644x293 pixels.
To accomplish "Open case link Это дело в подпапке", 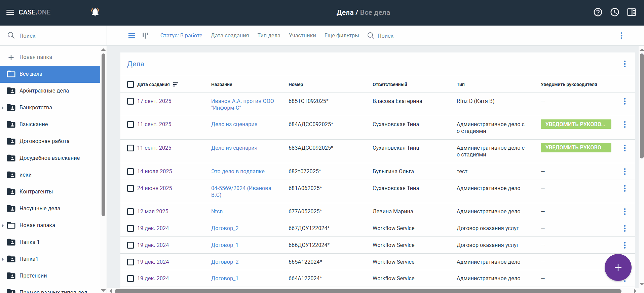I will 238,172.
